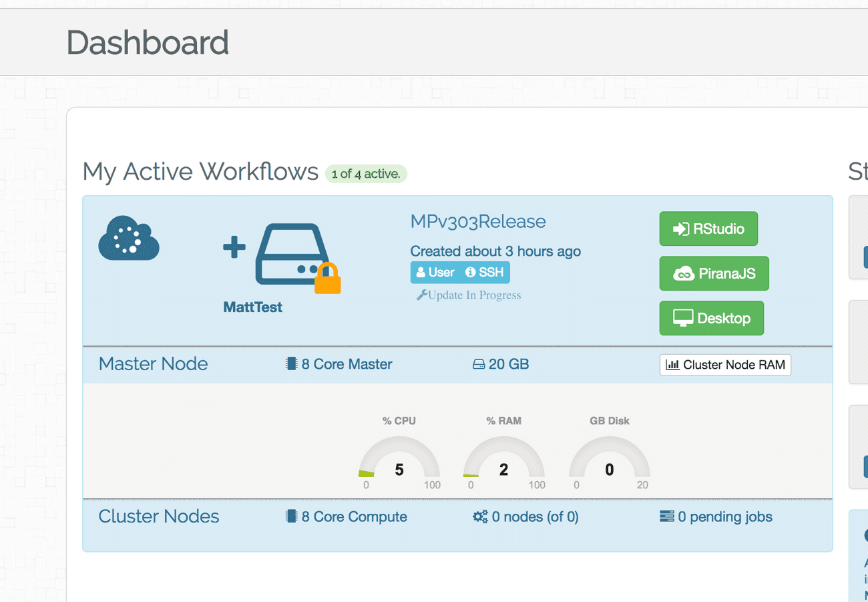Click the info icon on the SSH badge
The height and width of the screenshot is (602, 868).
[x=471, y=272]
